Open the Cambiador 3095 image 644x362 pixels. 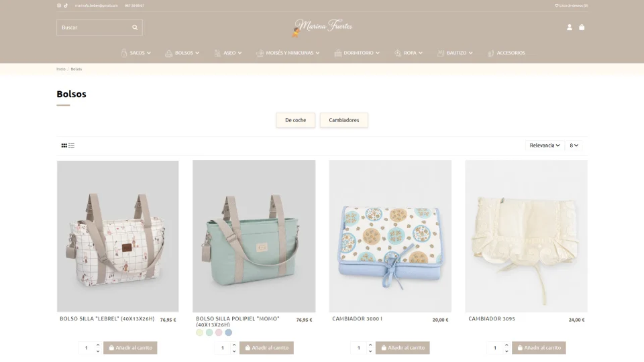click(526, 236)
